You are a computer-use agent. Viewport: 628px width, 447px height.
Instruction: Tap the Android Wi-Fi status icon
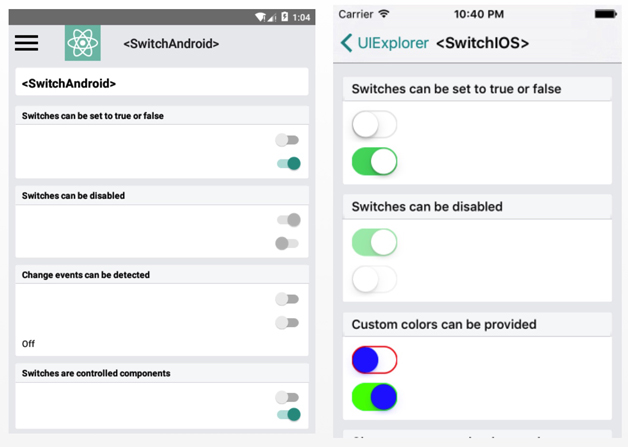260,17
